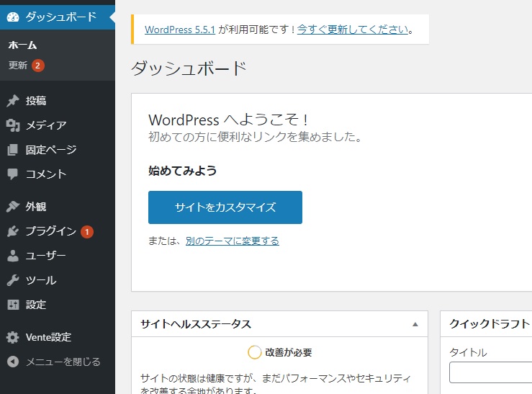532x394 pixels.
Task: Click the クイックドラフト panel heading
Action: tap(490, 323)
